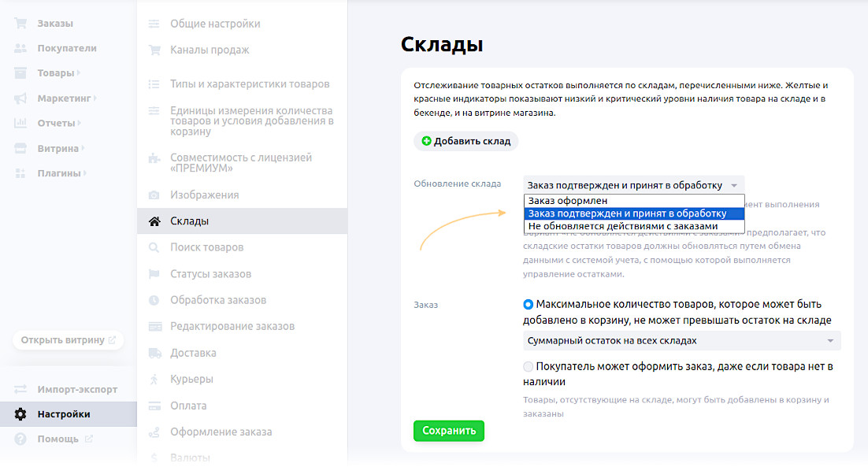Screen dimensions: 868x467
Task: Click the Открыть витрину link button
Action: [x=68, y=340]
